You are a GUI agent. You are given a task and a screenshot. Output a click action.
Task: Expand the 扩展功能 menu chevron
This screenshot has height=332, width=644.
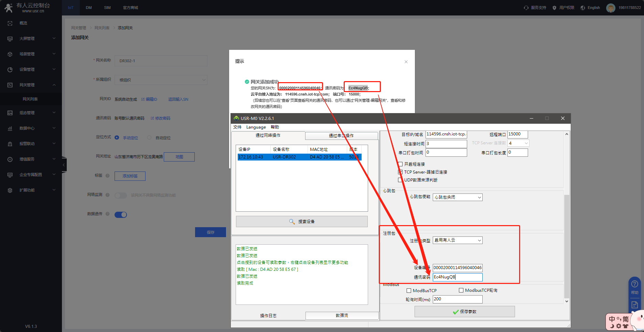click(54, 190)
